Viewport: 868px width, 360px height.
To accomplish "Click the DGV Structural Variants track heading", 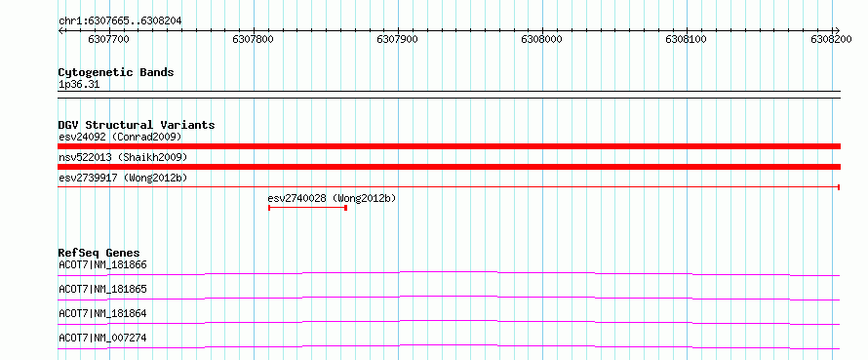I will (137, 125).
